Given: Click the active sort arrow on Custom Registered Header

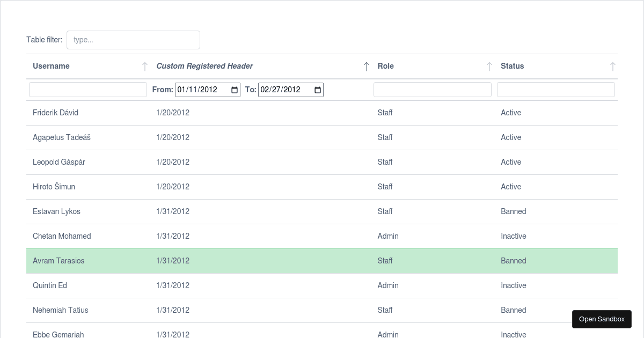Looking at the screenshot, I should pos(367,66).
